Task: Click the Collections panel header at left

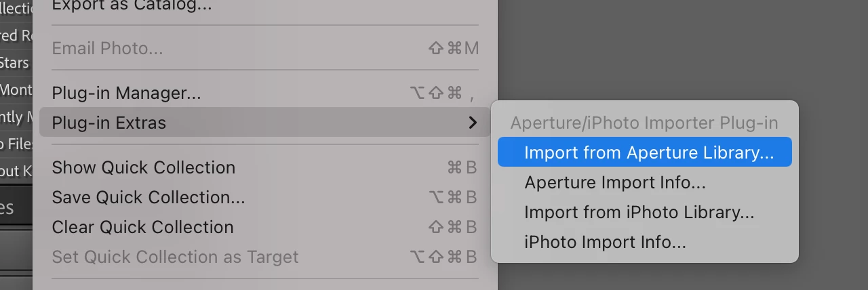Action: click(16, 8)
